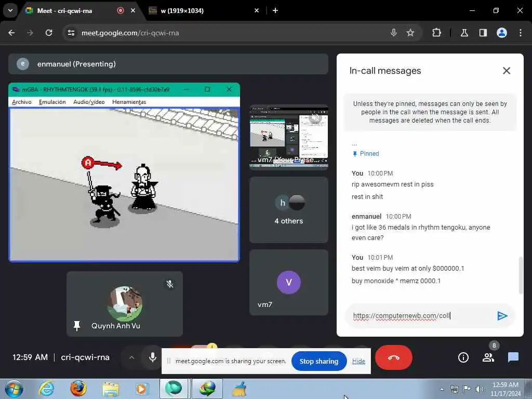
Task: Click the address bar URL
Action: click(x=130, y=33)
